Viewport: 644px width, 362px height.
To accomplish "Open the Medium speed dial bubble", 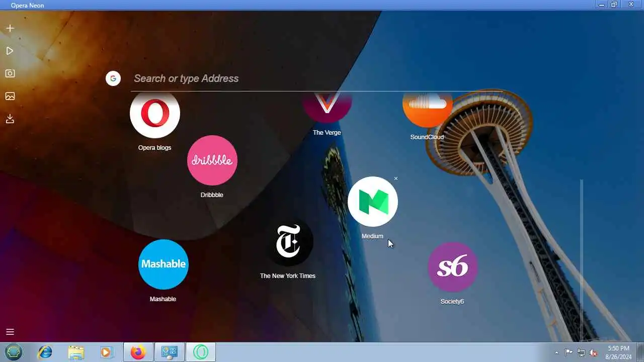I will coord(373,202).
